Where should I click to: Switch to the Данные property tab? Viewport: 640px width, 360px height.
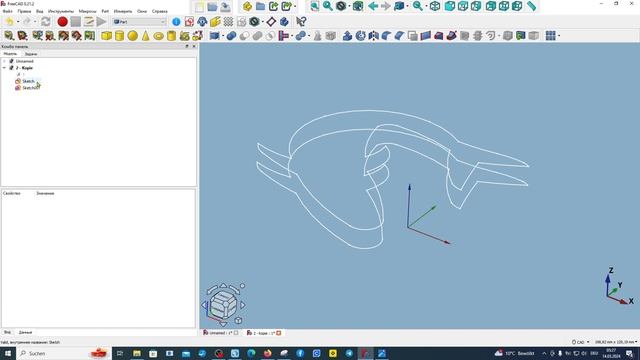(x=25, y=332)
